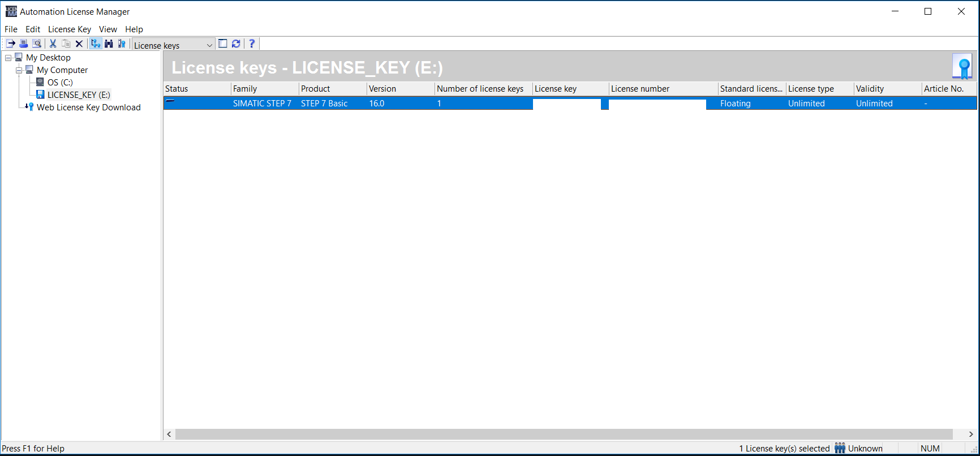Click the Help question mark icon
This screenshot has width=980, height=456.
coord(252,44)
